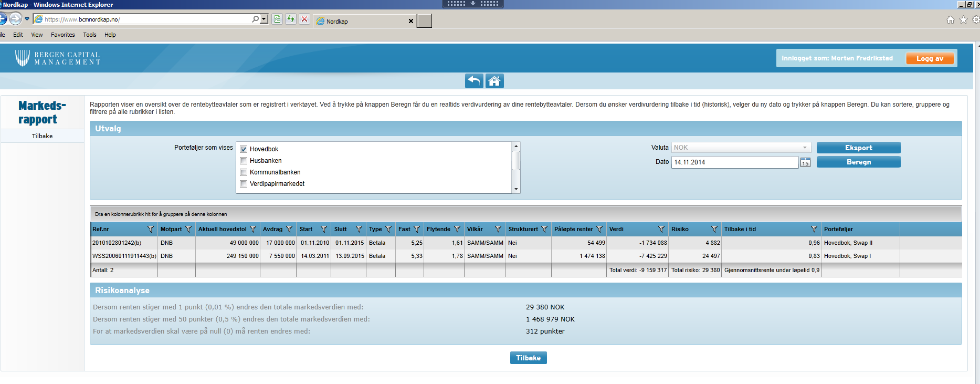Viewport: 980px width, 384px height.
Task: Filter the Flytende column
Action: click(457, 229)
